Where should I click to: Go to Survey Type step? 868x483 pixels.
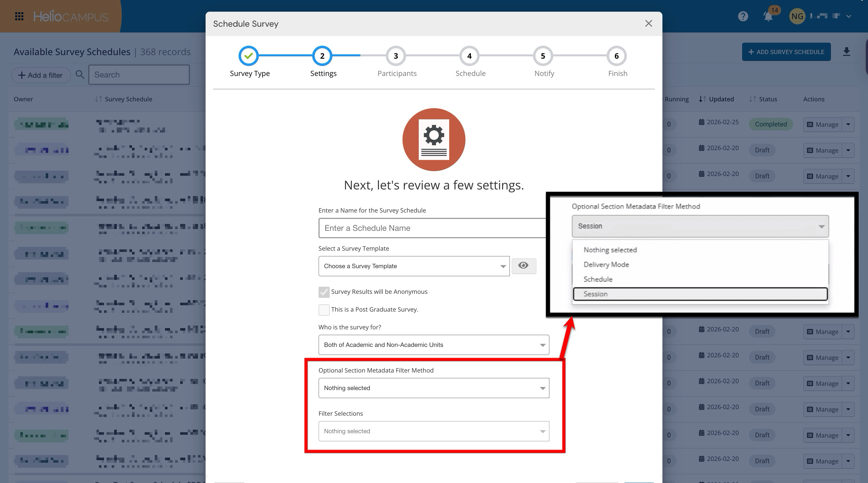[249, 56]
